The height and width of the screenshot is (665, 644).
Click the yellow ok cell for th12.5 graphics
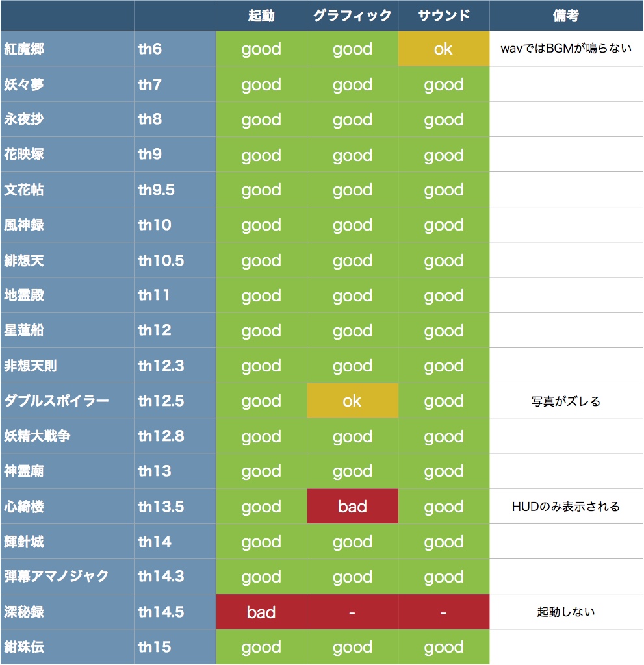point(352,401)
